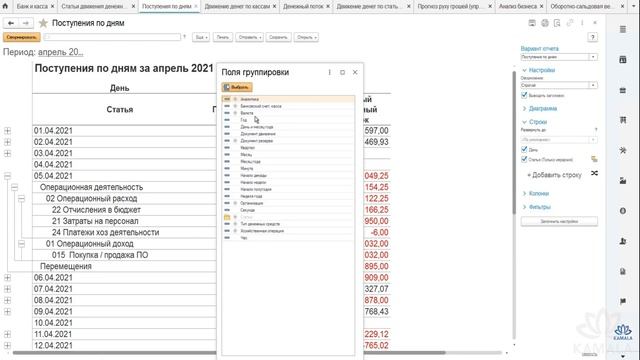This screenshot has height=360, width=640.
Task: Close the Поля группировки dialog
Action: [355, 72]
